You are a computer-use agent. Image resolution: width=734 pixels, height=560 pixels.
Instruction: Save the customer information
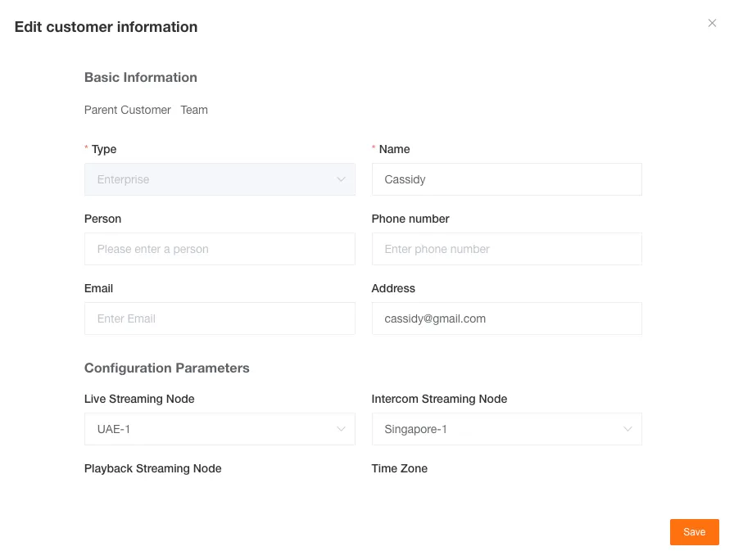point(694,531)
